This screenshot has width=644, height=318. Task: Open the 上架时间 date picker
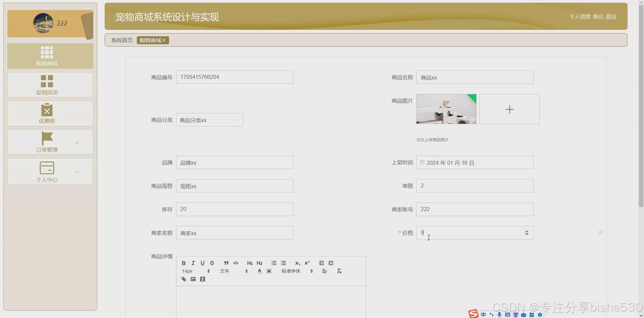pos(475,162)
